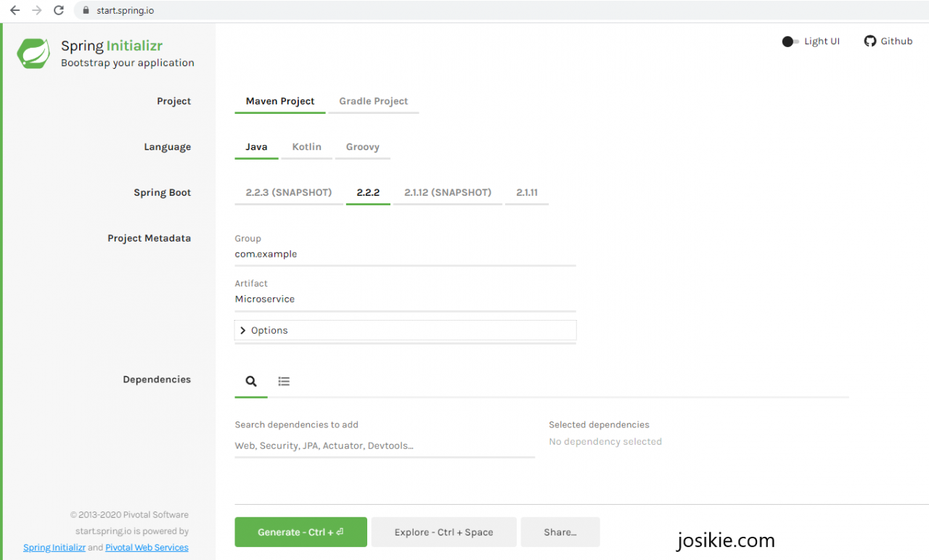Open Explore with the Explore button

[x=443, y=532]
